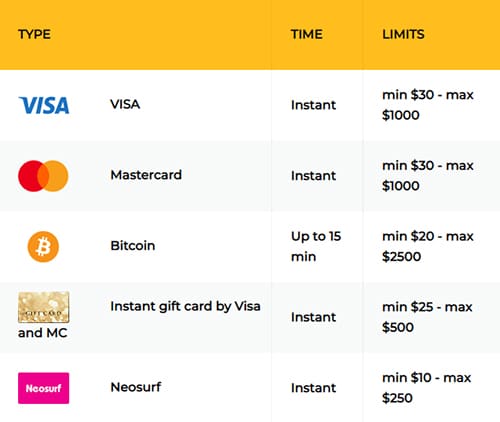
Task: Select Instant gift card by Visa text
Action: click(x=185, y=306)
